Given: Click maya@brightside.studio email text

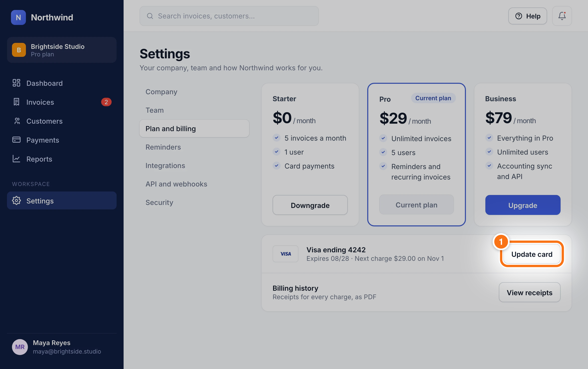Looking at the screenshot, I should pyautogui.click(x=67, y=351).
